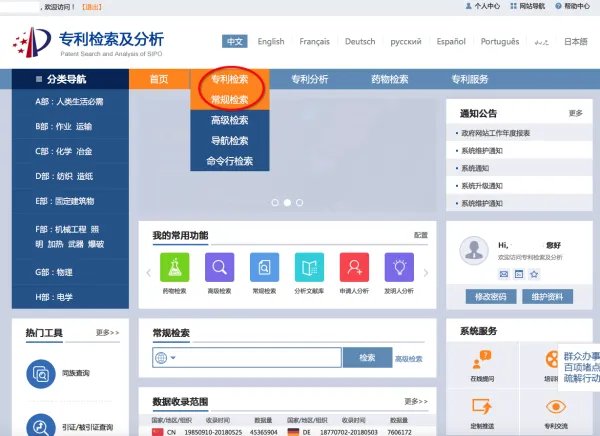Select the 中文 language button
Image resolution: width=600 pixels, height=436 pixels.
click(x=235, y=41)
